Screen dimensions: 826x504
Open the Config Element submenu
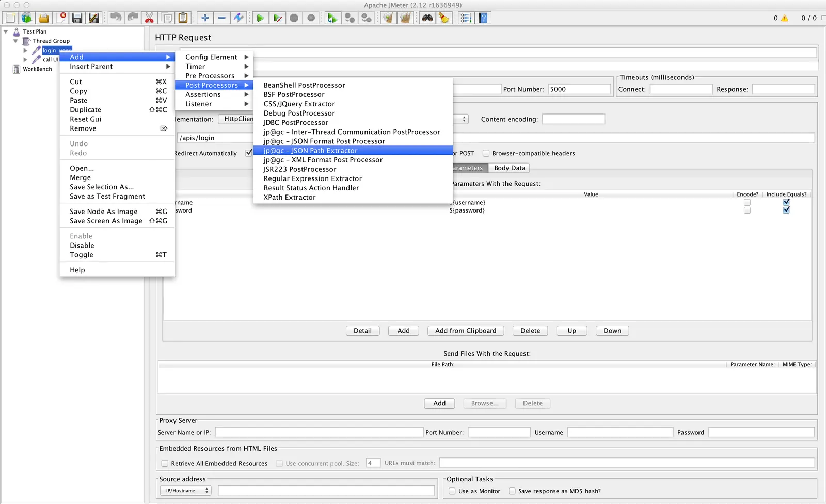(214, 57)
